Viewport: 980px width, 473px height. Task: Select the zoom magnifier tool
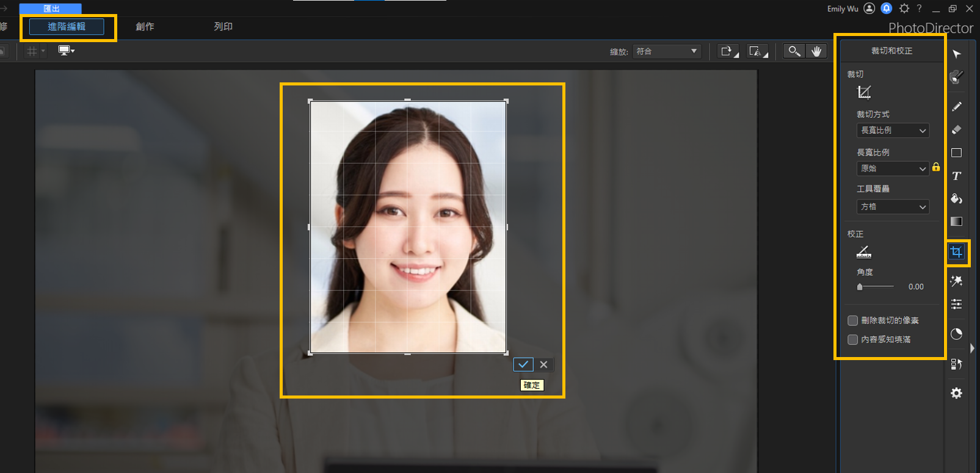click(794, 51)
